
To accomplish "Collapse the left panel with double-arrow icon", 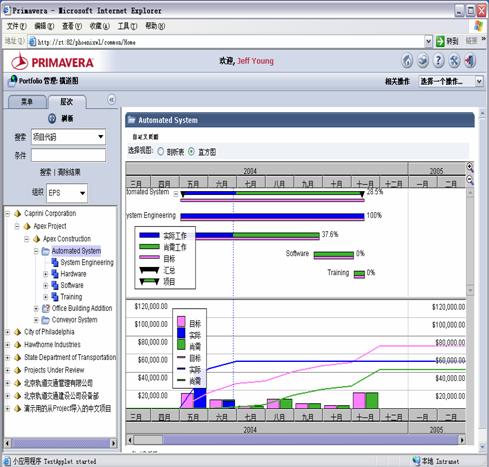I will [112, 100].
